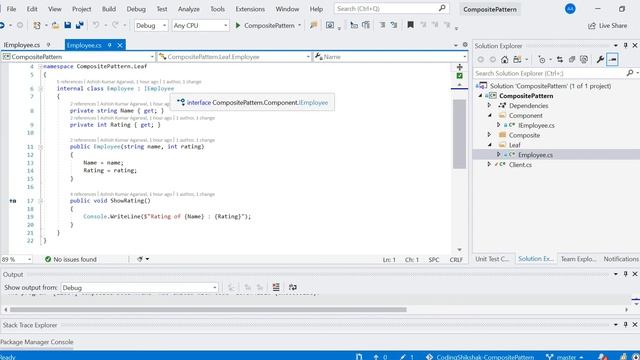
Task: Open the Analyze menu
Action: 189,9
